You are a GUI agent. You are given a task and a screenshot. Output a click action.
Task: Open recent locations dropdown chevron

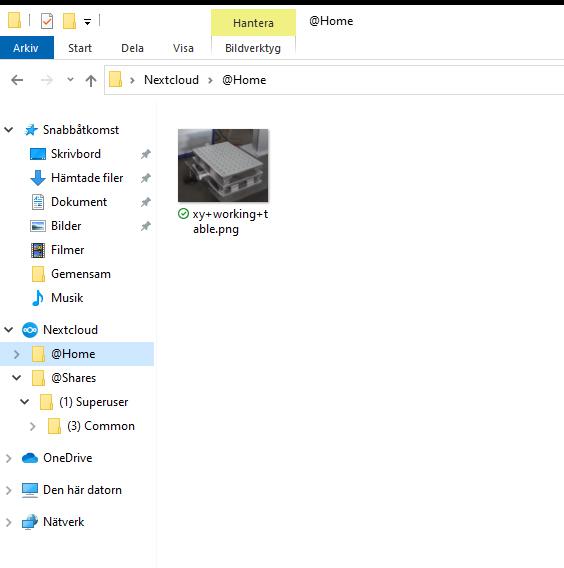coord(70,80)
